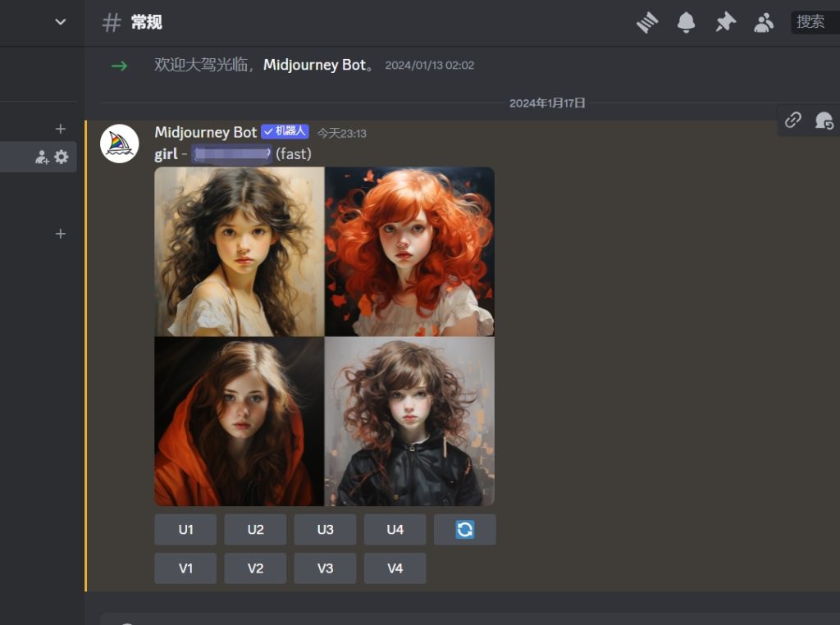
Task: Open the Midjourney image grid thumbnail
Action: [x=324, y=336]
